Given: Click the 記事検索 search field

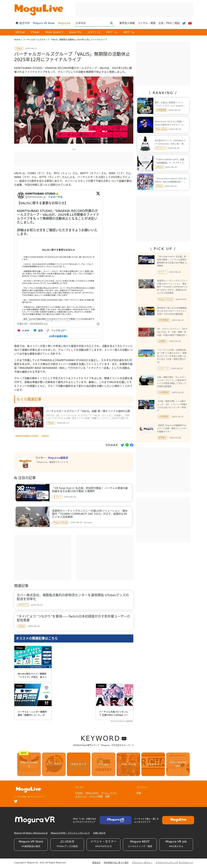Looking at the screenshot, I should click(x=92, y=23).
